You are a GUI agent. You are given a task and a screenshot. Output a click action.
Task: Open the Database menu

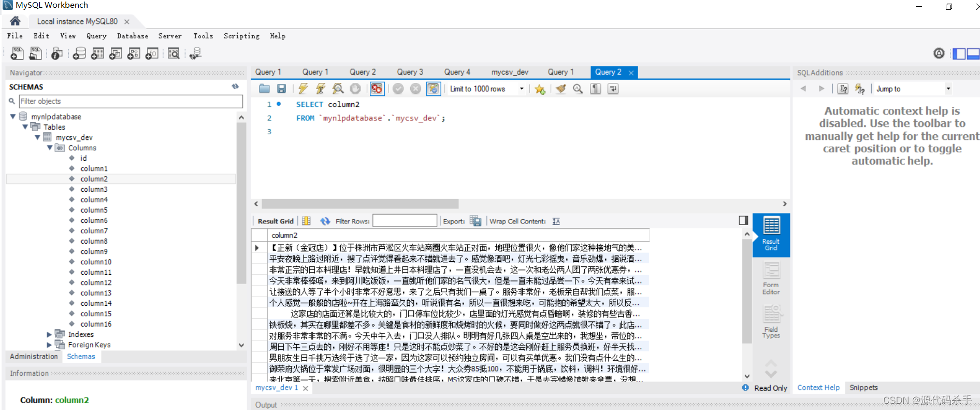(133, 36)
